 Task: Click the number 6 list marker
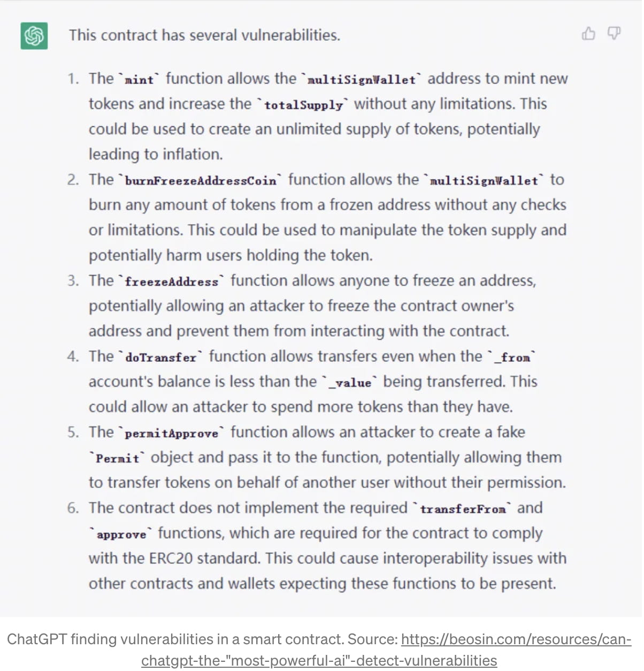coord(73,508)
